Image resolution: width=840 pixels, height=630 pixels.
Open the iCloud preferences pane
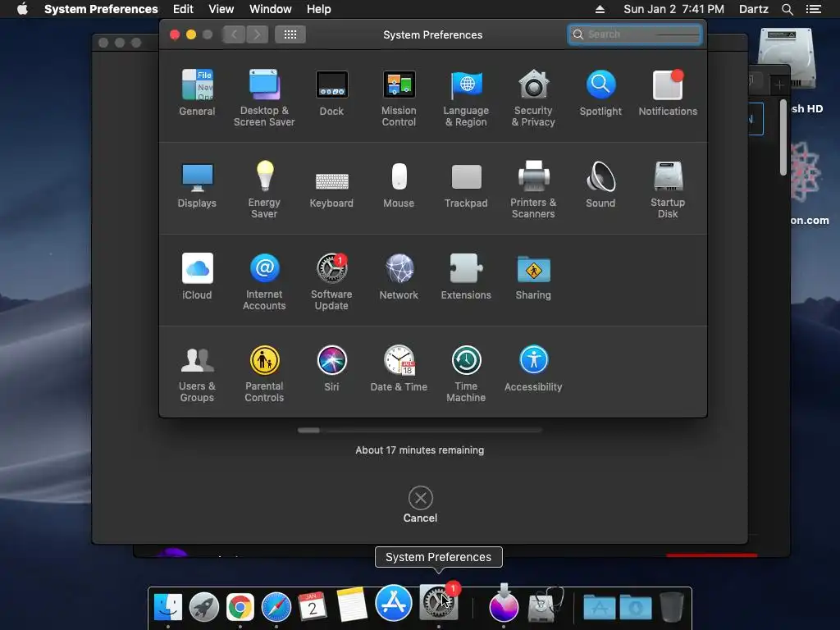[197, 276]
